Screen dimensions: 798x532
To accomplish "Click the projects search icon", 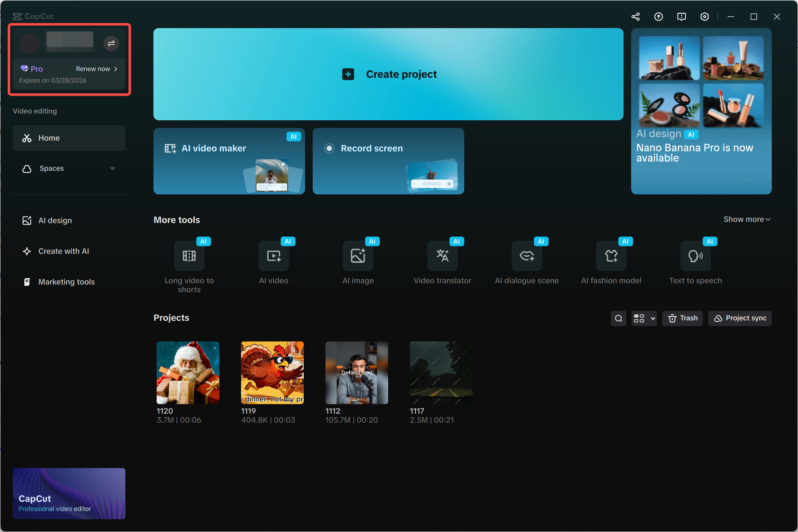I will coord(618,318).
